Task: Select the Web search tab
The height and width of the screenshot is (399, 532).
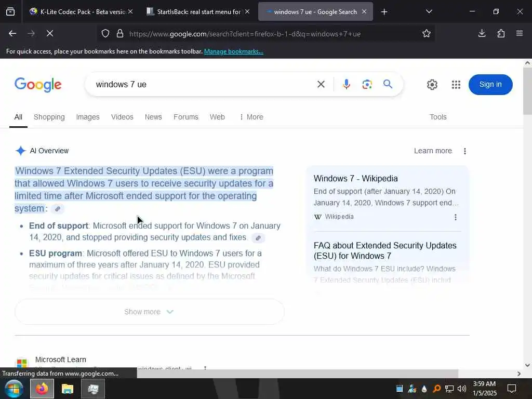Action: (x=217, y=117)
